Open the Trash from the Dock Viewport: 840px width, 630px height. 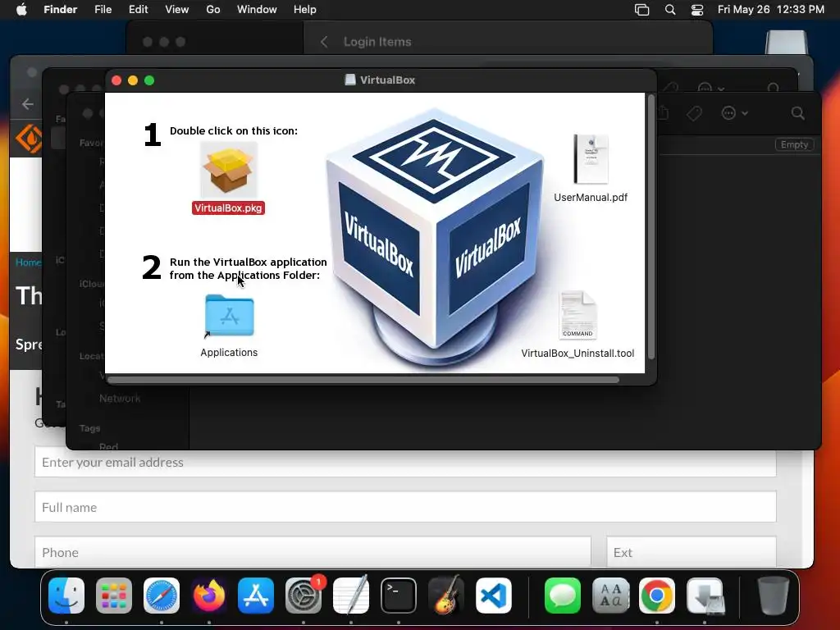coord(774,596)
